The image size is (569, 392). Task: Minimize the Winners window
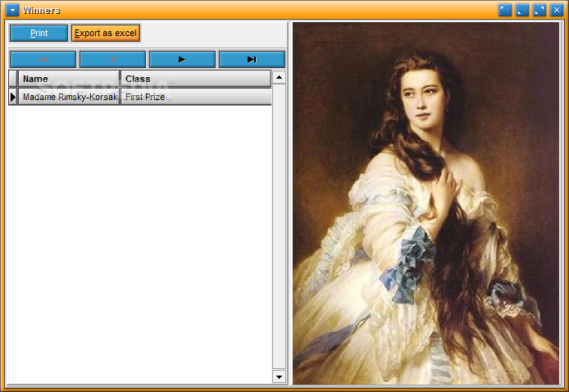point(522,10)
